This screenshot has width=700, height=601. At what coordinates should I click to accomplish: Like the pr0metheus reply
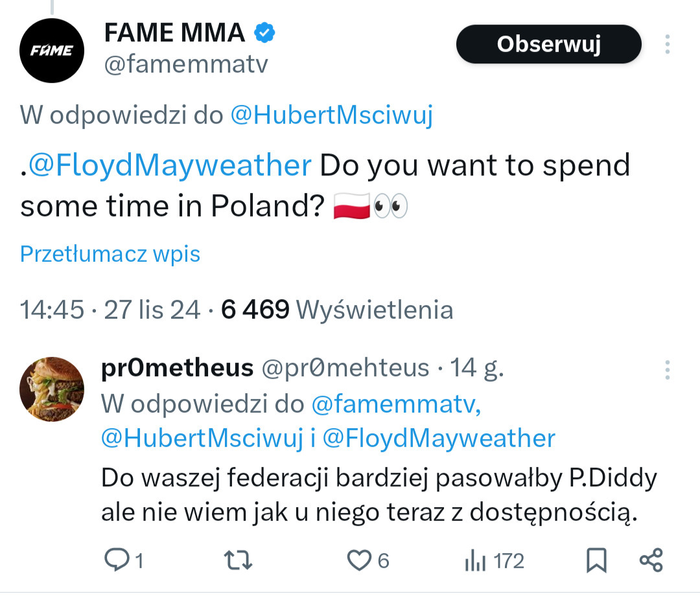tap(359, 560)
